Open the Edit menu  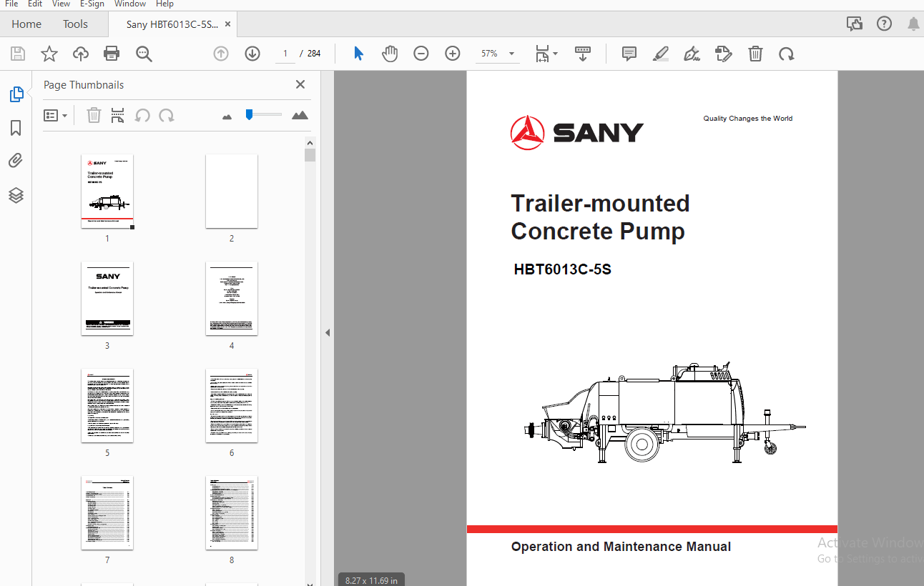pyautogui.click(x=35, y=4)
